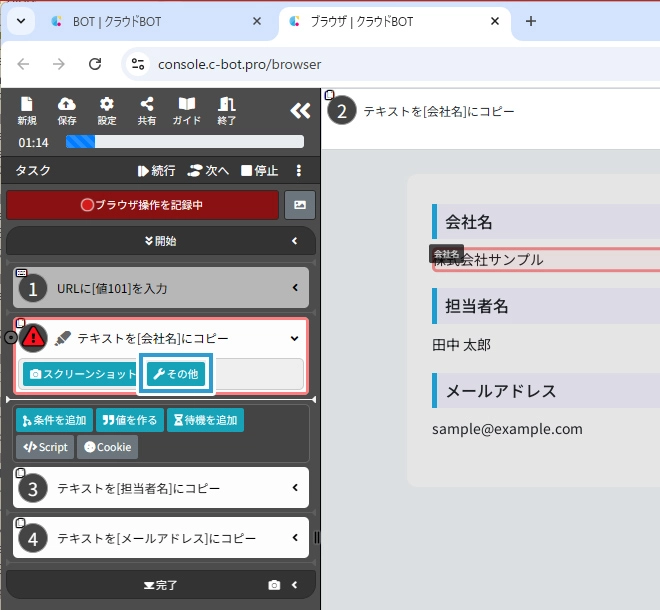Image resolution: width=660 pixels, height=610 pixels.
Task: Collapse sidebar with double-chevron icon
Action: (x=299, y=111)
